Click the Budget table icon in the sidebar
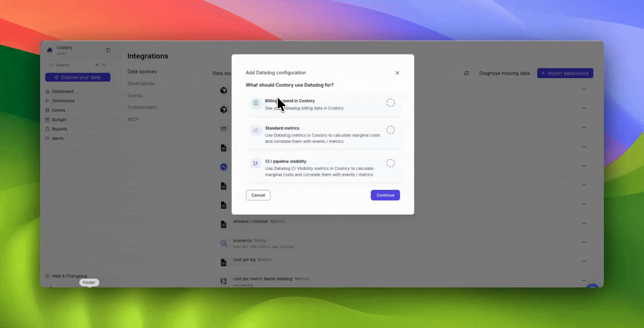This screenshot has height=328, width=644. pos(47,120)
